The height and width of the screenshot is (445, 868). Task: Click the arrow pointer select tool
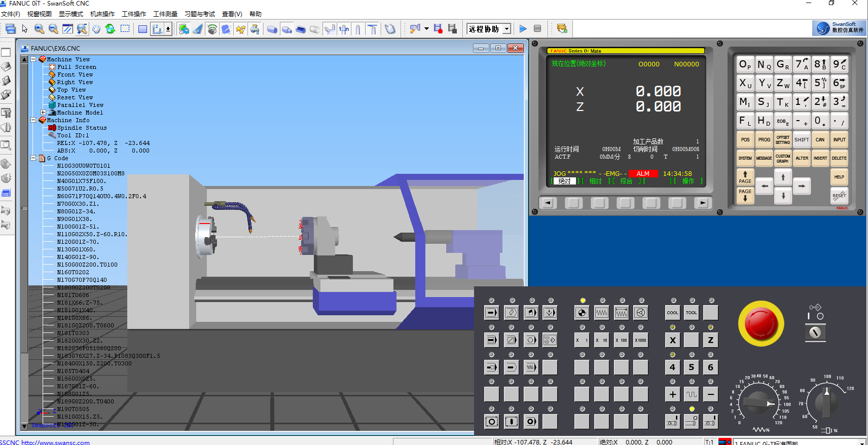point(25,29)
